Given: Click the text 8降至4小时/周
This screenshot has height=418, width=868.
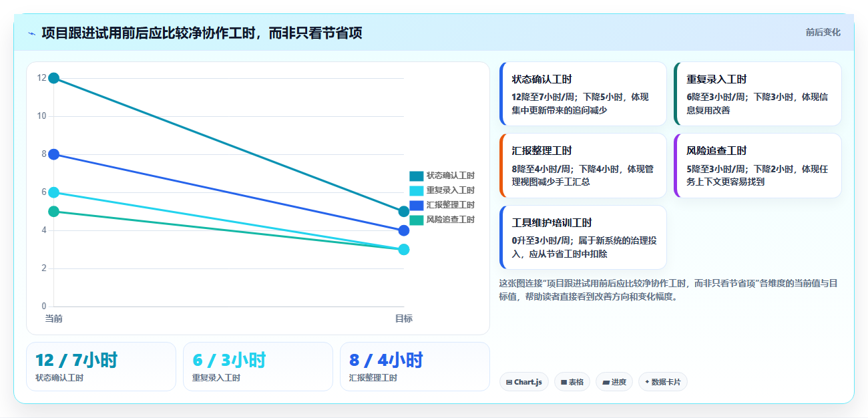Looking at the screenshot, I should (x=541, y=170).
